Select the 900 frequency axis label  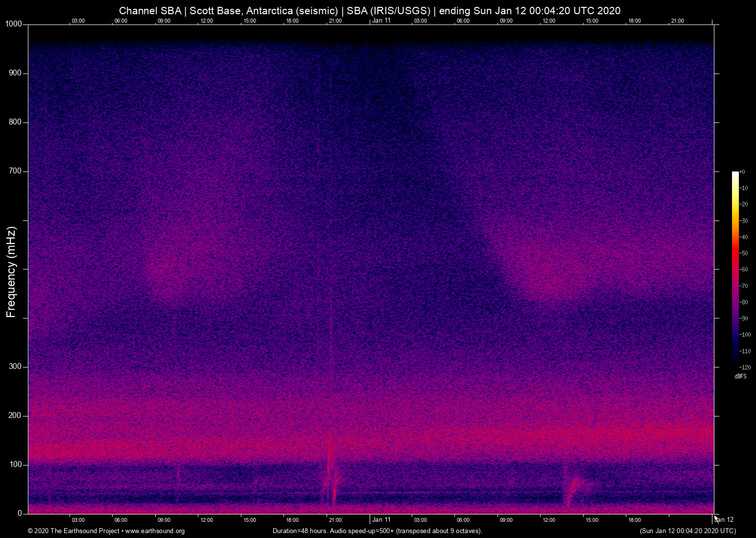pyautogui.click(x=16, y=73)
